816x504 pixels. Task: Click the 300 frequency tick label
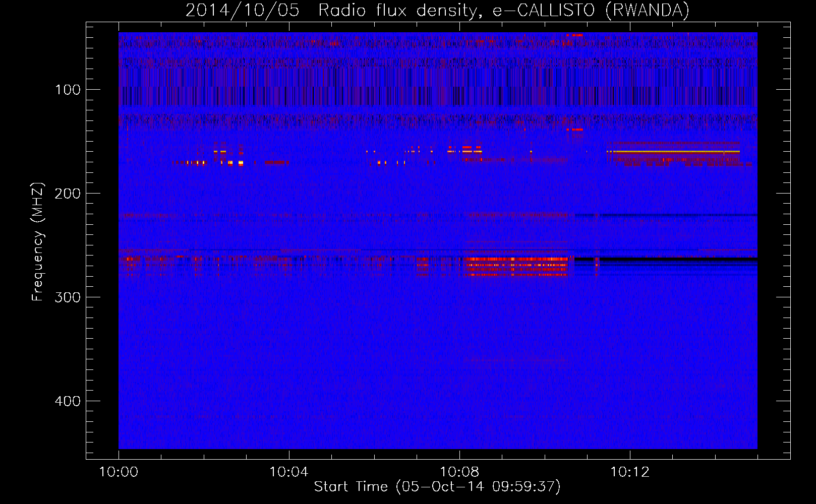click(x=68, y=297)
